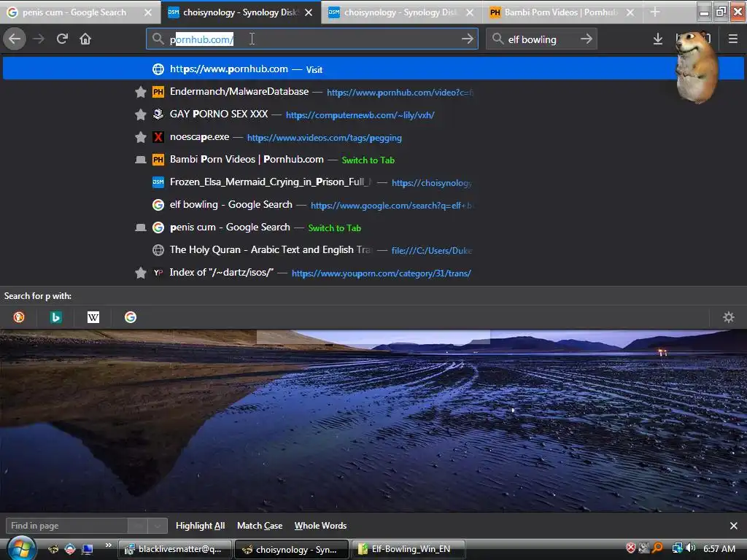Image resolution: width=747 pixels, height=560 pixels.
Task: Open elf bowling - Google Search suggestion
Action: 373,205
